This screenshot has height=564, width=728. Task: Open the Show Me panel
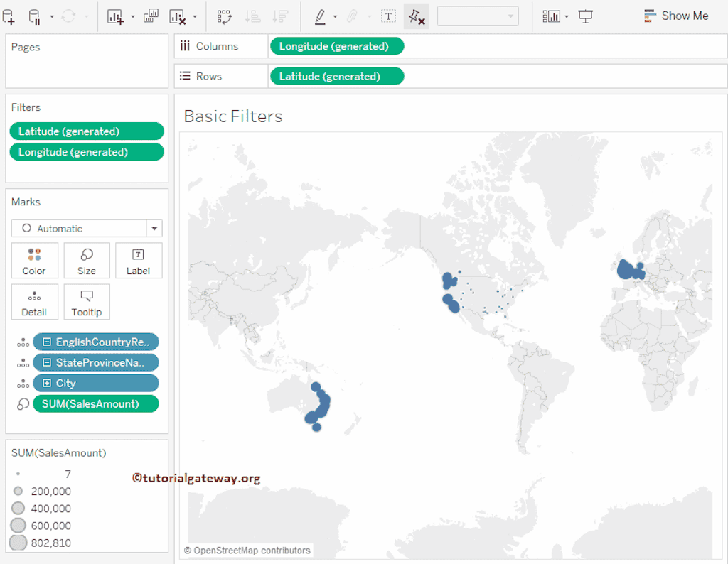(675, 16)
